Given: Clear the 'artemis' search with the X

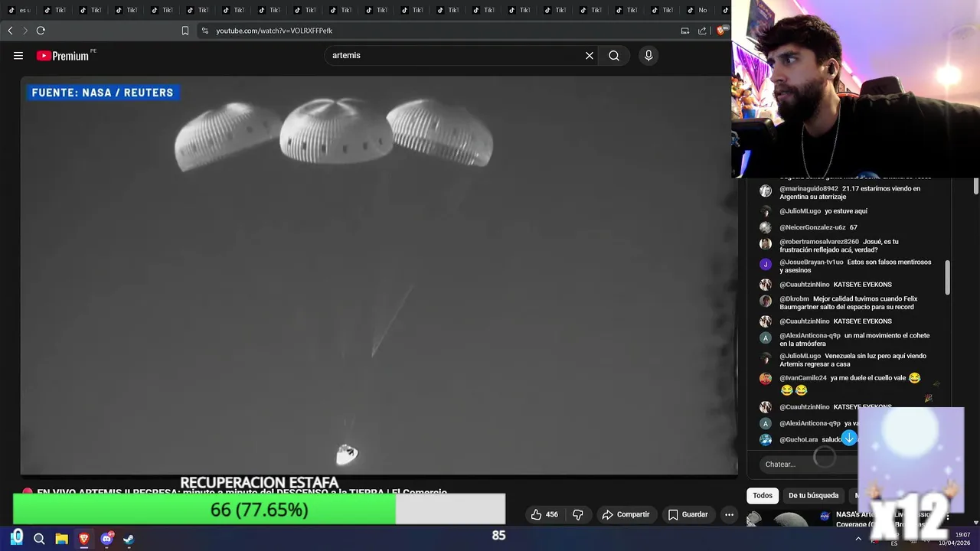Looking at the screenshot, I should pos(590,56).
